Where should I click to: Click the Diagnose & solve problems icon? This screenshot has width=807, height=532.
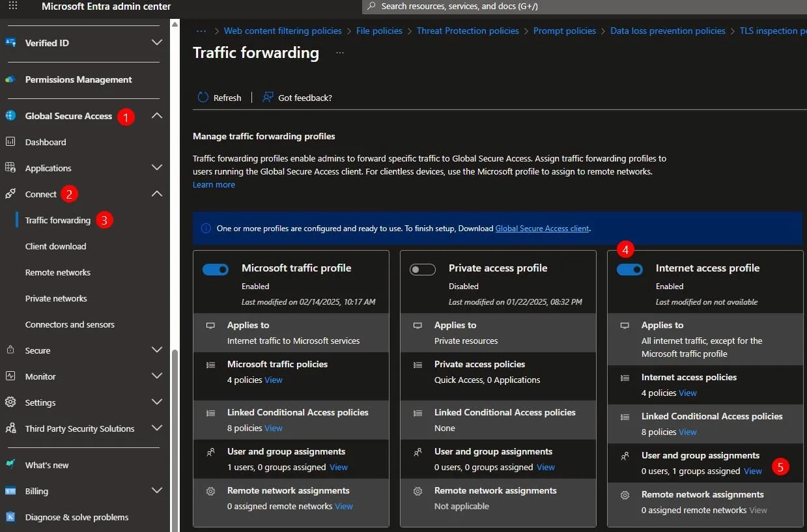[x=10, y=517]
